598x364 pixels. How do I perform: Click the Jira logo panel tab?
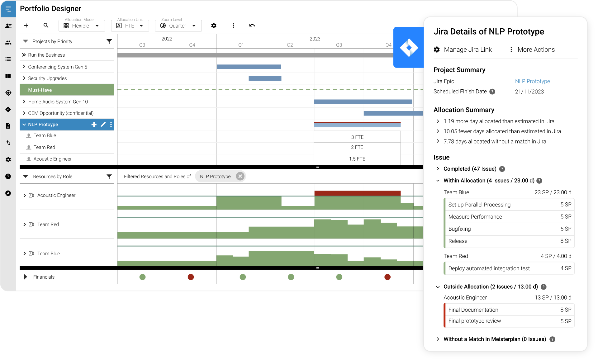[409, 47]
